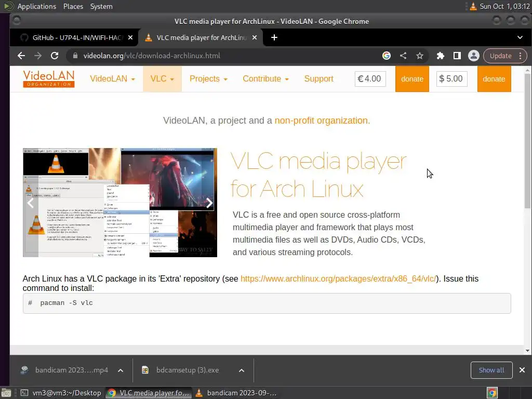Open window menu button in title bar
This screenshot has width=532, height=399.
[x=16, y=21]
